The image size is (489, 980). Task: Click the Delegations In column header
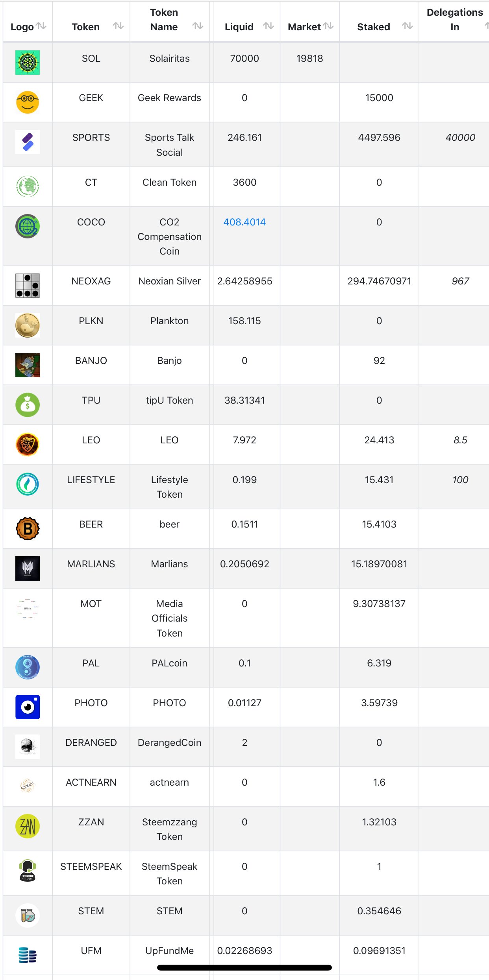point(455,20)
